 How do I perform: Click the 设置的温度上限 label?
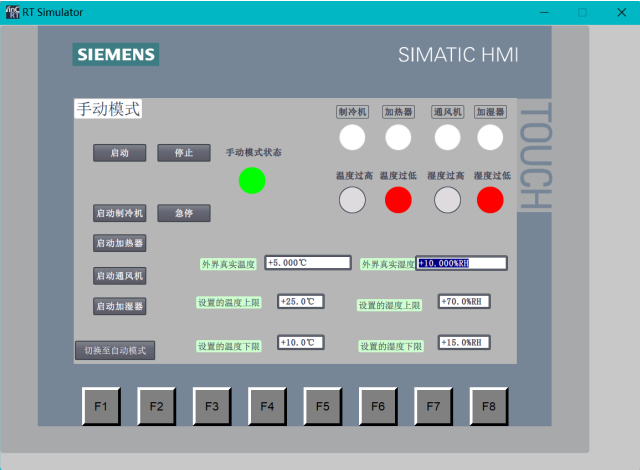click(x=229, y=303)
